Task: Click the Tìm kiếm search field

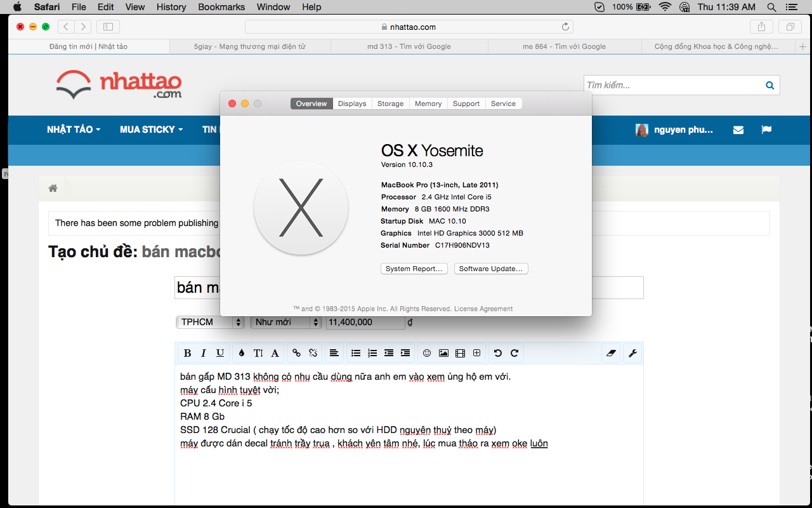Action: (672, 85)
